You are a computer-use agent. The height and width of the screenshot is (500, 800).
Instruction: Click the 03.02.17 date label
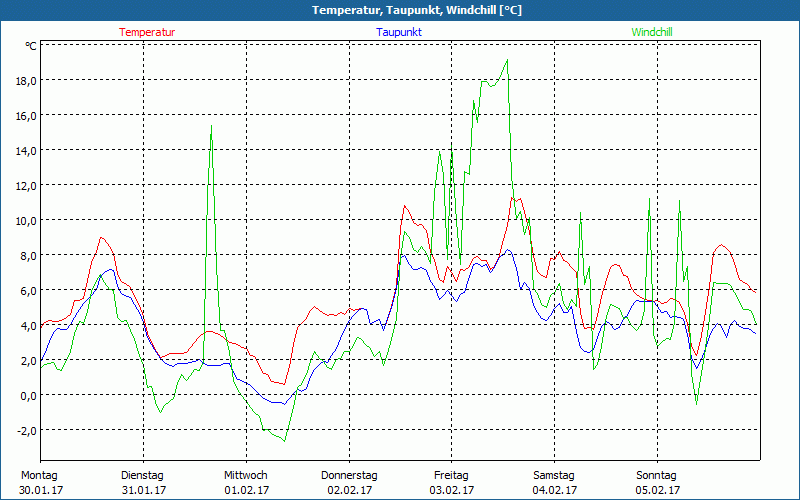pyautogui.click(x=452, y=490)
